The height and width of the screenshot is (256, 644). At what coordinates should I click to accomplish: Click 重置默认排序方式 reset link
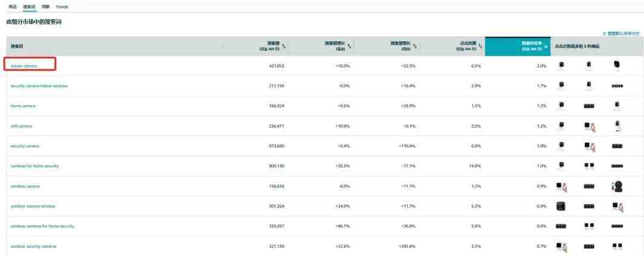623,33
